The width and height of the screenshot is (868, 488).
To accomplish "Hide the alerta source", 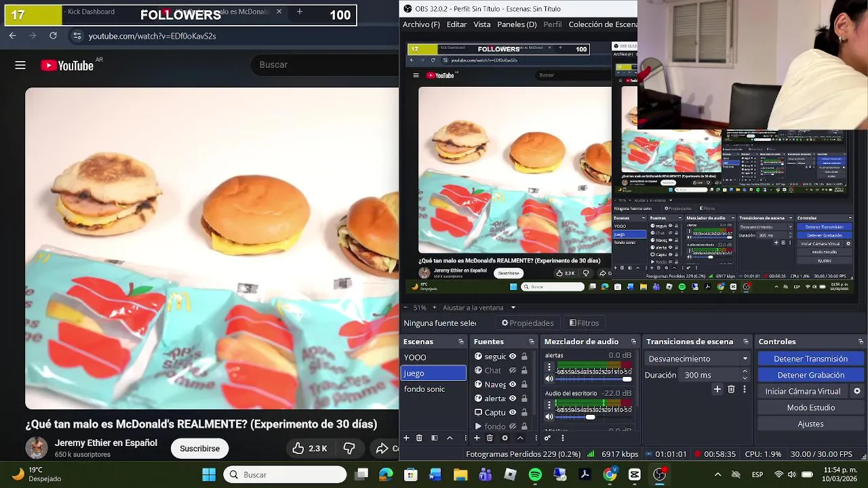I will pos(513,399).
